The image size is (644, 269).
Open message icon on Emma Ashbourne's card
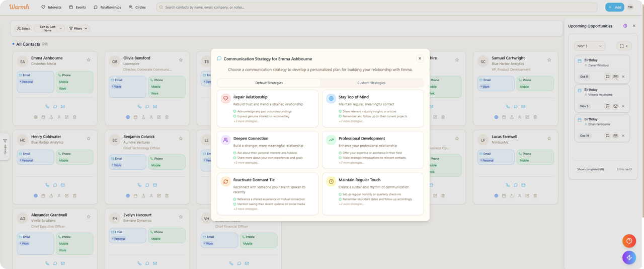point(55,107)
